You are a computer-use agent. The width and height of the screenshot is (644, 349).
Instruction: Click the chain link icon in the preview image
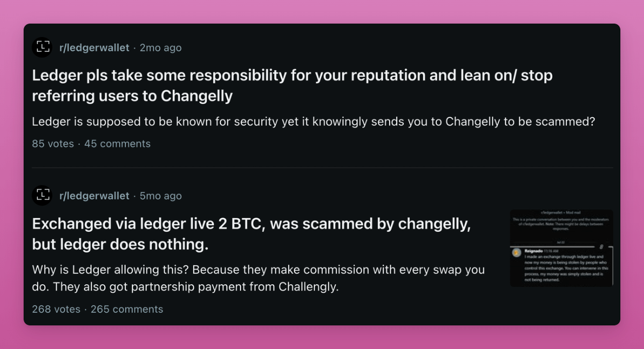tap(602, 246)
